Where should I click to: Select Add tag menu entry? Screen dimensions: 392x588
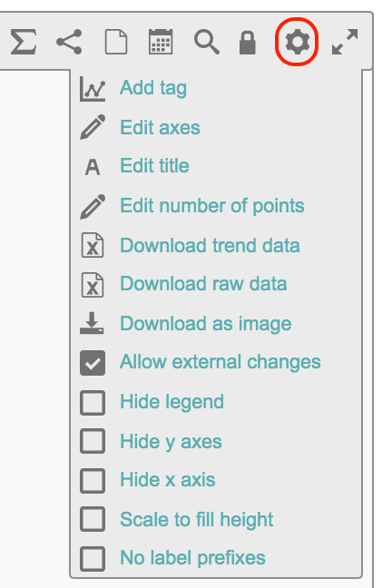click(153, 89)
